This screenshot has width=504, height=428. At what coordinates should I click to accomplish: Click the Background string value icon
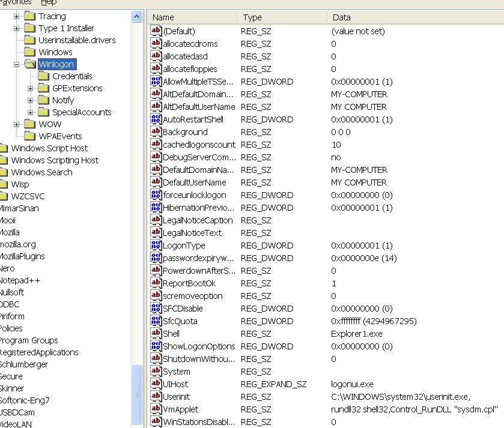(x=156, y=131)
